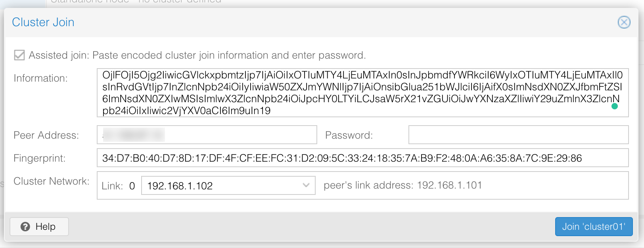Click the question mark Help icon
The image size is (644, 248).
coord(25,227)
